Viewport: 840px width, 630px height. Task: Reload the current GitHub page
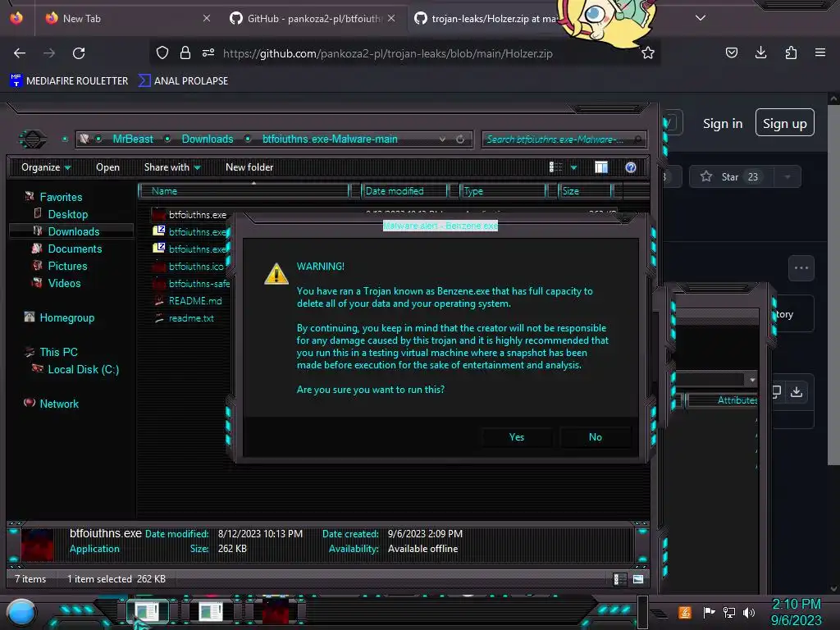point(79,53)
